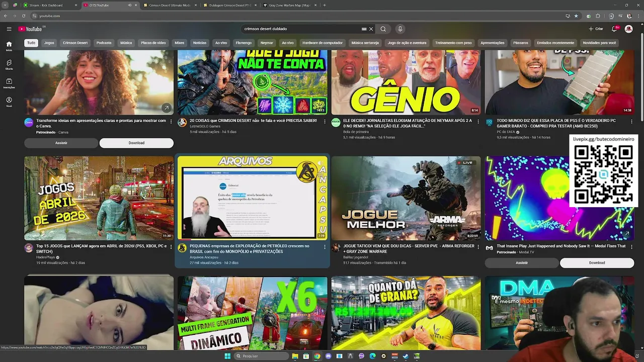
Task: Click Assistir under the Medal.TV ad
Action: (522, 262)
